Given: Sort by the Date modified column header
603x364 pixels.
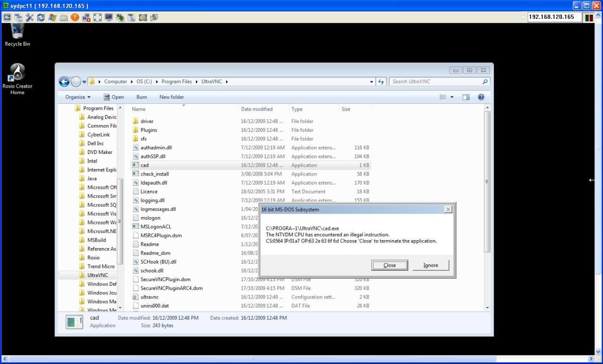Looking at the screenshot, I should pos(263,109).
